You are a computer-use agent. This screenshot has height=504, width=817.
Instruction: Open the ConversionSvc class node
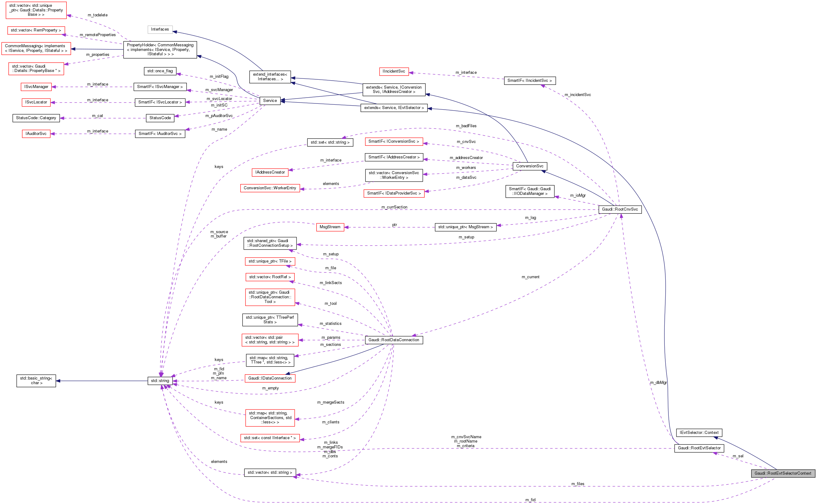(529, 166)
